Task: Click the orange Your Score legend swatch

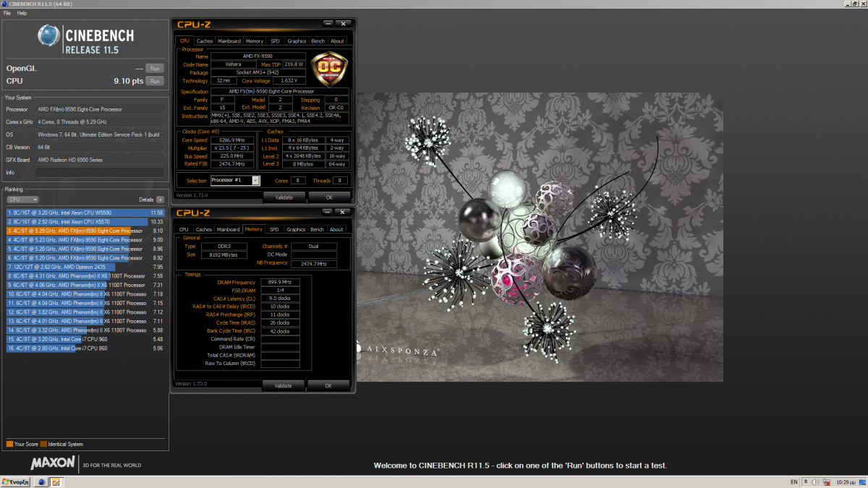Action: click(x=9, y=444)
